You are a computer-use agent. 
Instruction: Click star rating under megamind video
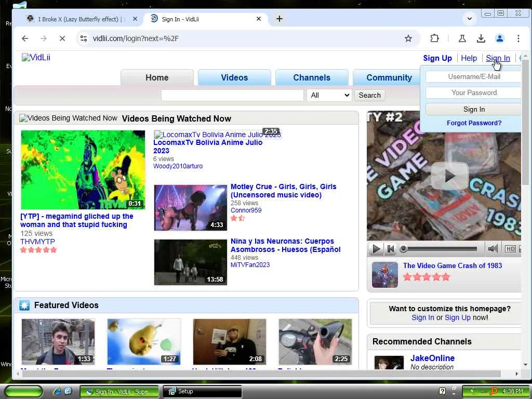coord(38,250)
